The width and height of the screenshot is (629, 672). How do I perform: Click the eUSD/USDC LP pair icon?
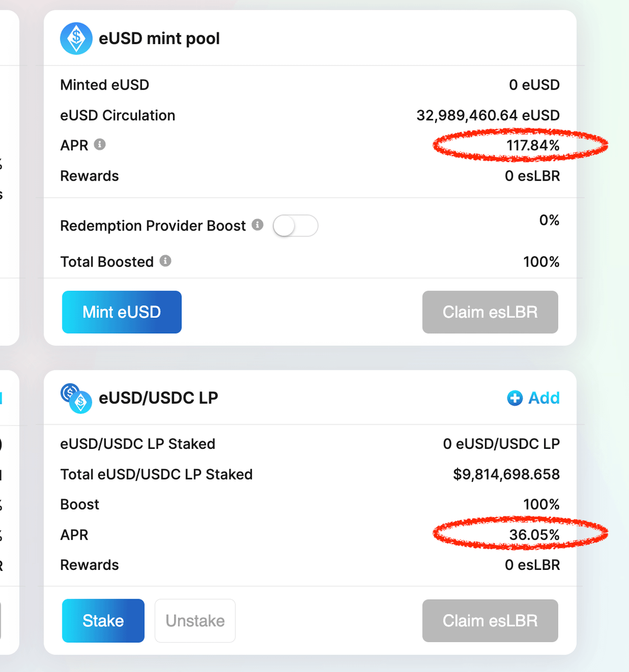(77, 399)
